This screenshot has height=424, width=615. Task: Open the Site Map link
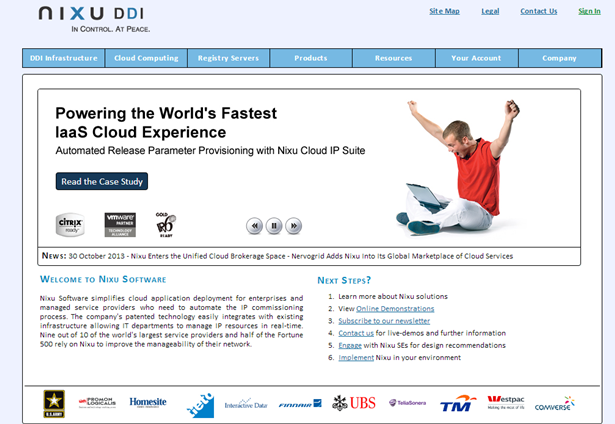444,11
